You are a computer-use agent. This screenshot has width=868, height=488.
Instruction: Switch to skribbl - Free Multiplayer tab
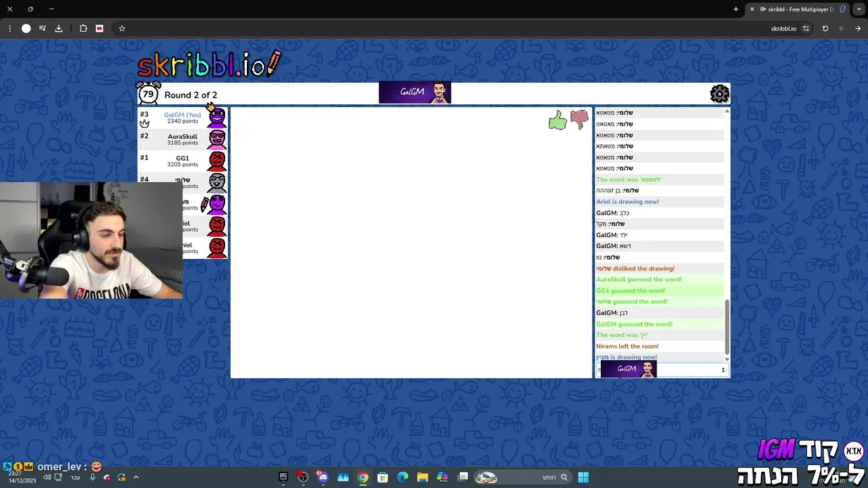point(797,9)
